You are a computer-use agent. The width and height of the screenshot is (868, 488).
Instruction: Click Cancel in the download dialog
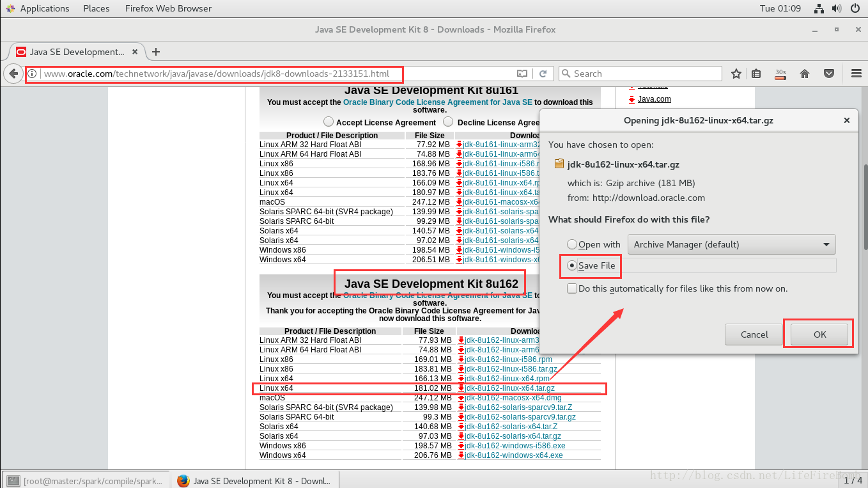(x=754, y=334)
